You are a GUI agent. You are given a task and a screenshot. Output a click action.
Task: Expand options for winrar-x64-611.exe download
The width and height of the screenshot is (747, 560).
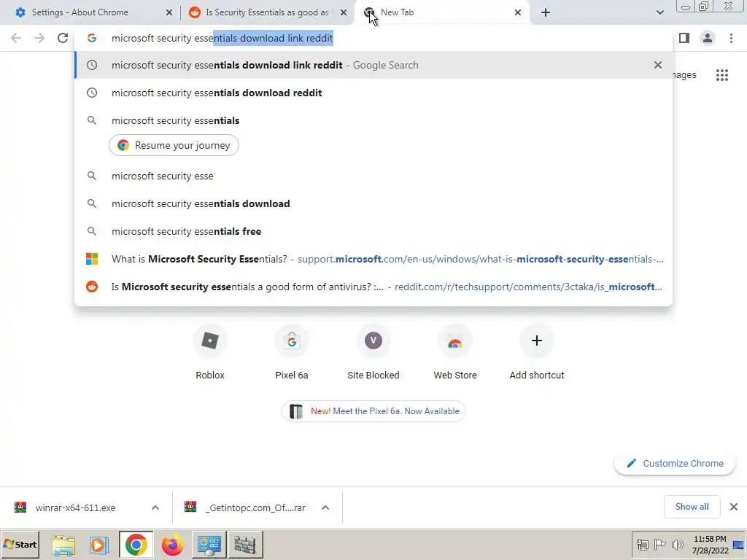(x=155, y=507)
